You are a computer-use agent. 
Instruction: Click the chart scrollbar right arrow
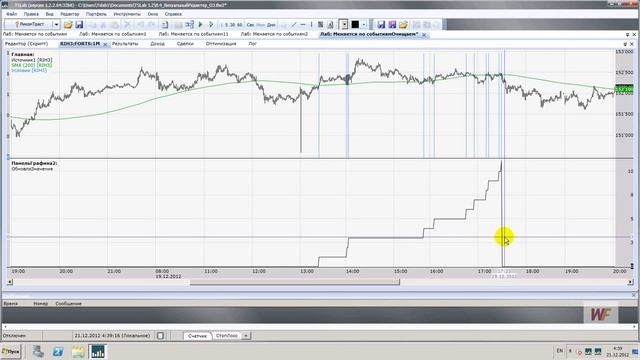pos(631,282)
